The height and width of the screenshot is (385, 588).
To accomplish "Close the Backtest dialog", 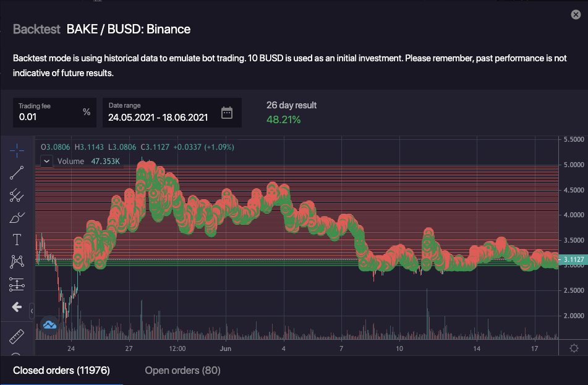I will coord(576,14).
